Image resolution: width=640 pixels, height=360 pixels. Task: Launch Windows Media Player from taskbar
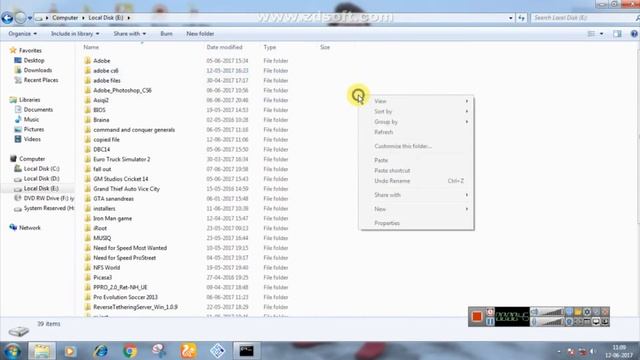pyautogui.click(x=70, y=351)
